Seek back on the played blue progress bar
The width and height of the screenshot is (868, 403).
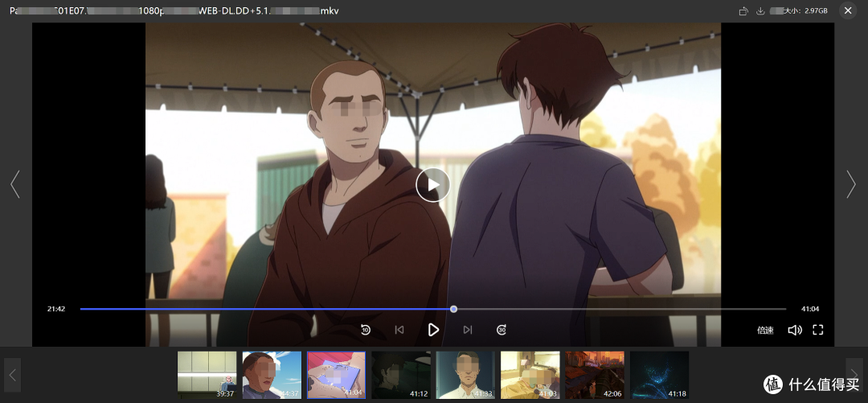264,309
